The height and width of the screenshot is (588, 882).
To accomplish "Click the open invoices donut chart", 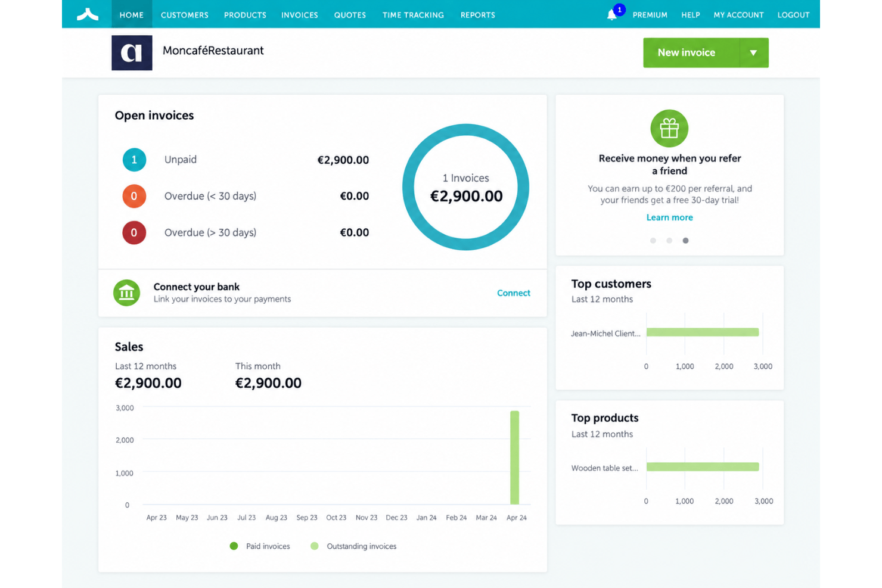I will pyautogui.click(x=466, y=187).
